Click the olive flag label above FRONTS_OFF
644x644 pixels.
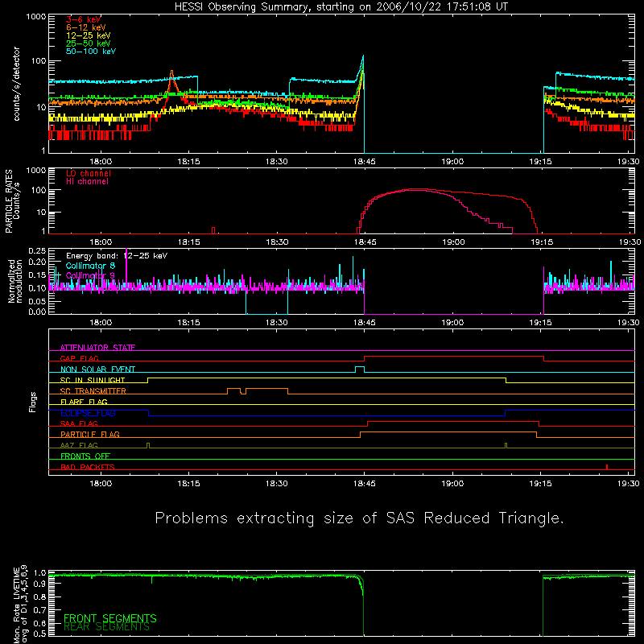[x=79, y=445]
